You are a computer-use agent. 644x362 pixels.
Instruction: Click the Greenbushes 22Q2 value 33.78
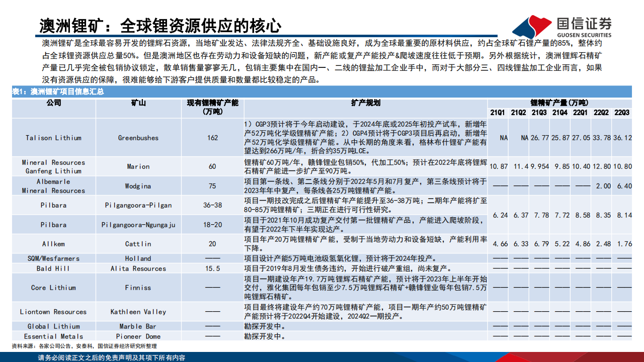click(x=601, y=138)
